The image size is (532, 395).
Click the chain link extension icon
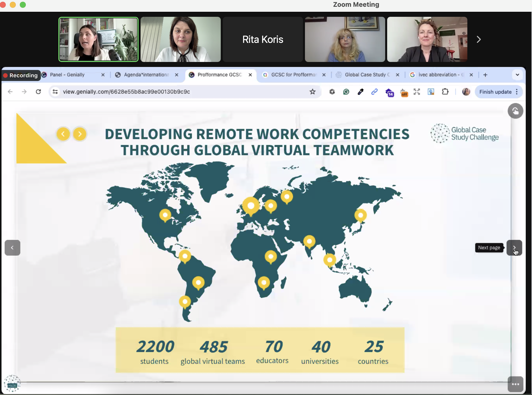click(374, 92)
